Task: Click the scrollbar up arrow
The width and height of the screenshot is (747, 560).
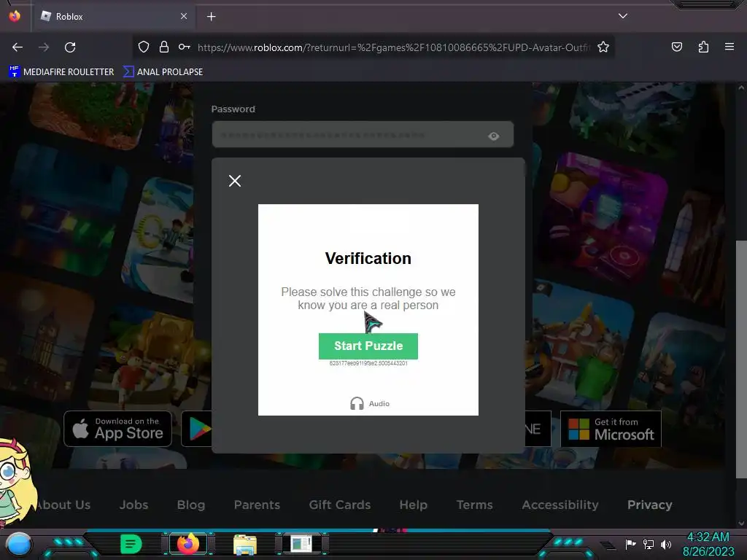Action: (x=741, y=87)
